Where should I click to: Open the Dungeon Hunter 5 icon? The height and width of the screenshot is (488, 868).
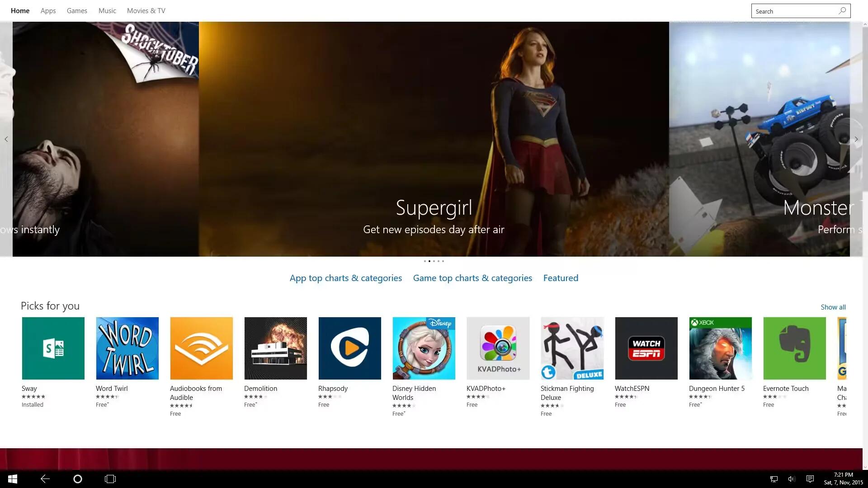pos(720,348)
